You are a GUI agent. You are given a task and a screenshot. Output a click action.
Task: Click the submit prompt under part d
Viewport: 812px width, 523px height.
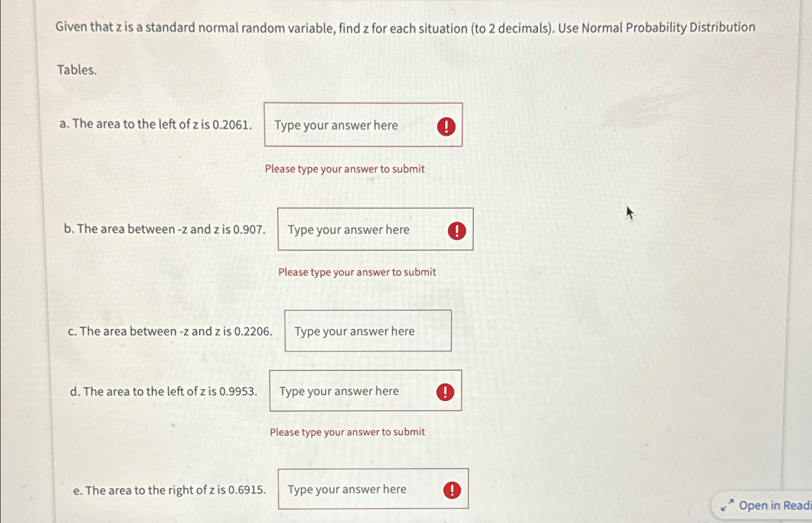coord(347,432)
